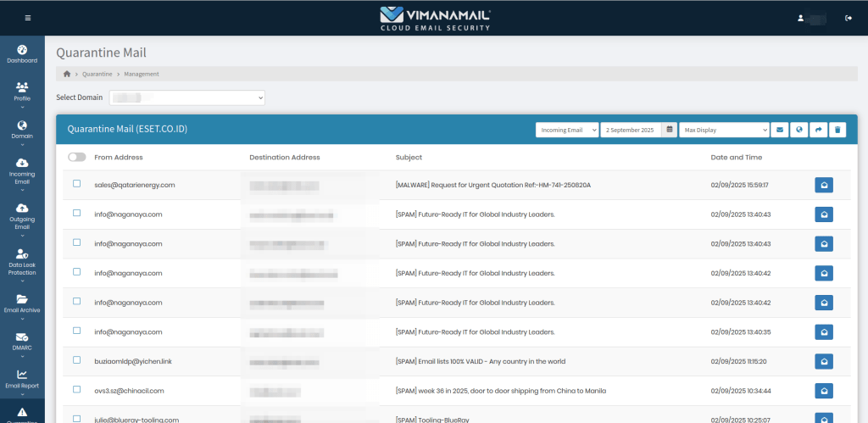Image resolution: width=868 pixels, height=423 pixels.
Task: Open envelope button for ovs3.sz@chinacil.com row
Action: point(824,391)
